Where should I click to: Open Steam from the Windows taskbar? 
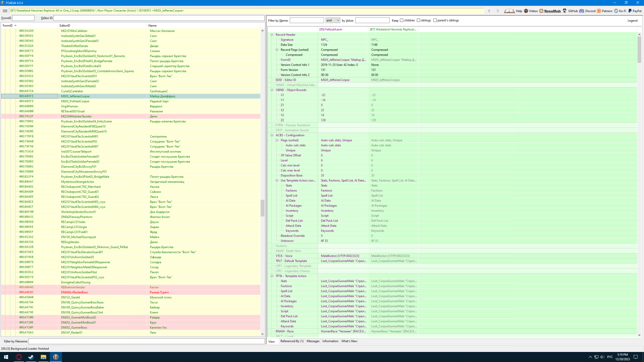click(x=31, y=357)
